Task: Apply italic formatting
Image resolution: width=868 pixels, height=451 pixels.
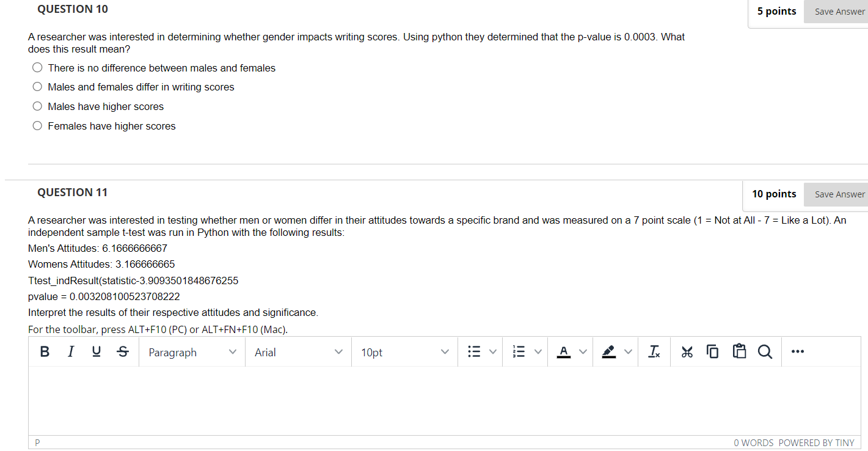Action: tap(70, 351)
